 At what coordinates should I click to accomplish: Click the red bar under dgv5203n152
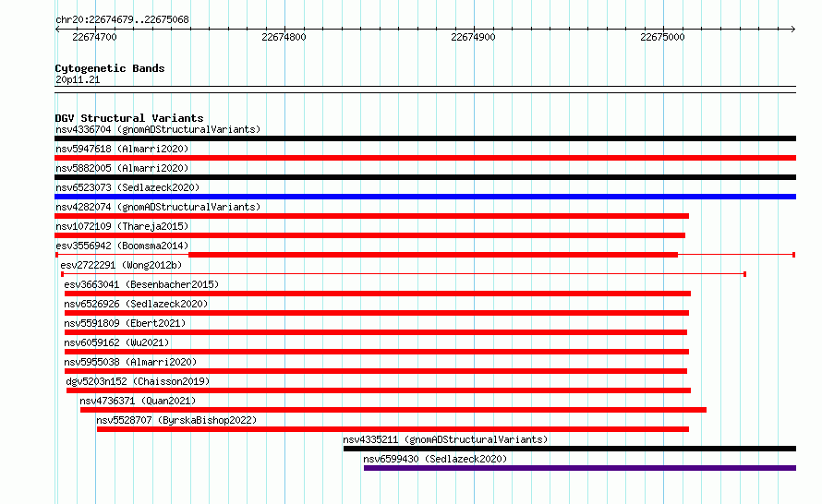pos(379,390)
